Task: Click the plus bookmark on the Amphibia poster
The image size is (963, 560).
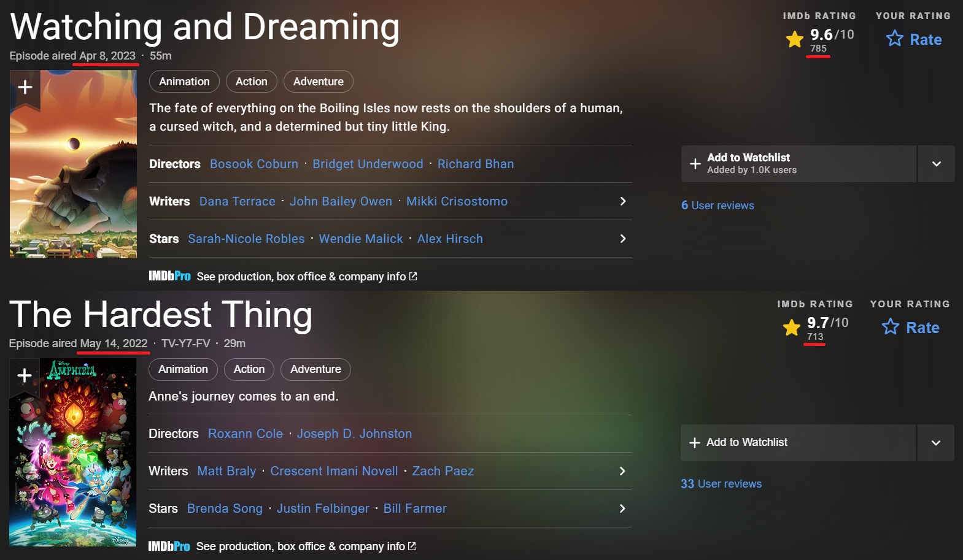Action: (25, 375)
